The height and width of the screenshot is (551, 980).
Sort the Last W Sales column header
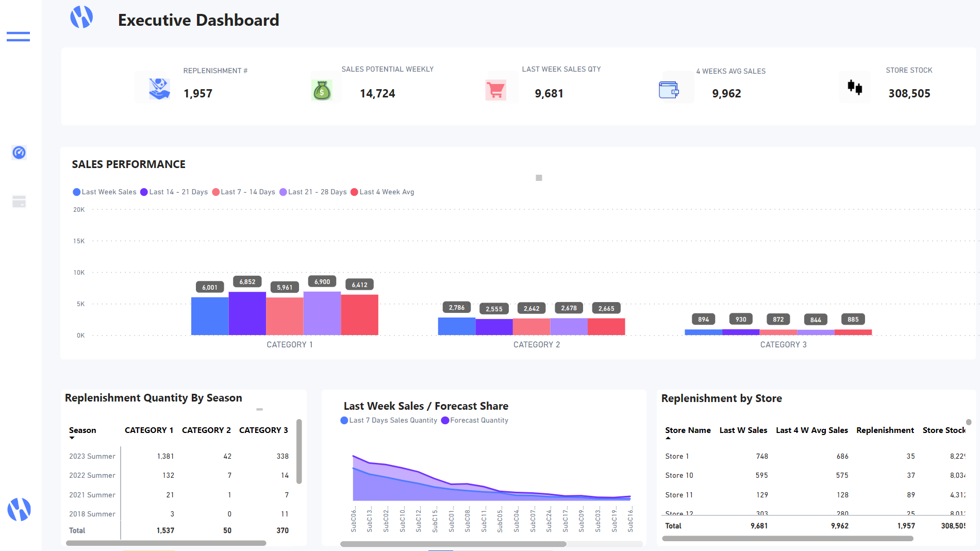[743, 430]
